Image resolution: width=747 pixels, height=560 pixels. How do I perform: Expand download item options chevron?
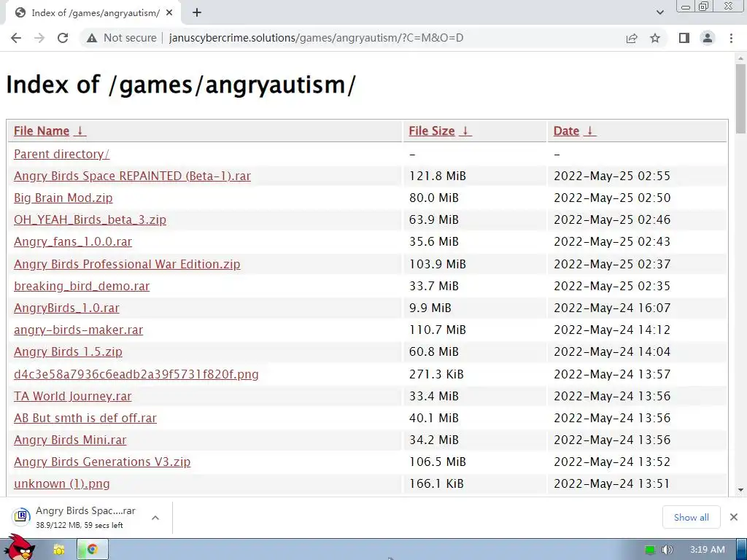pos(155,518)
